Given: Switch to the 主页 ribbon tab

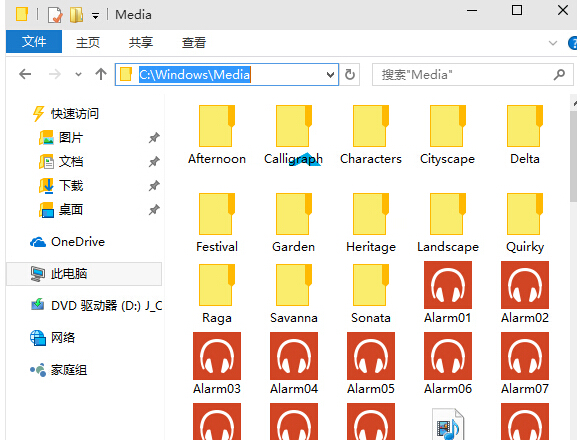Looking at the screenshot, I should [x=88, y=42].
